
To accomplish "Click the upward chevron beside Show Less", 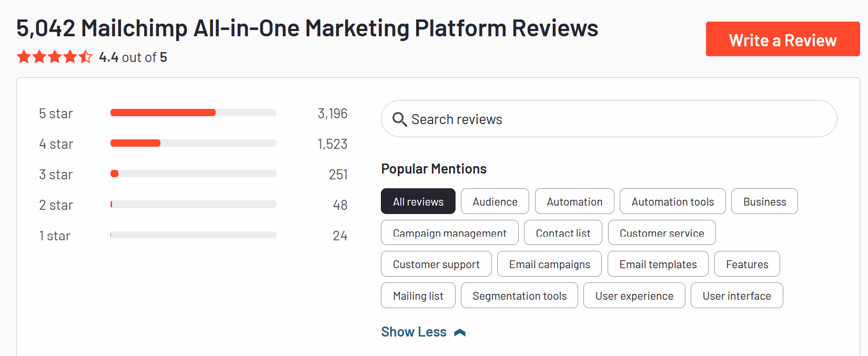I will click(x=460, y=331).
